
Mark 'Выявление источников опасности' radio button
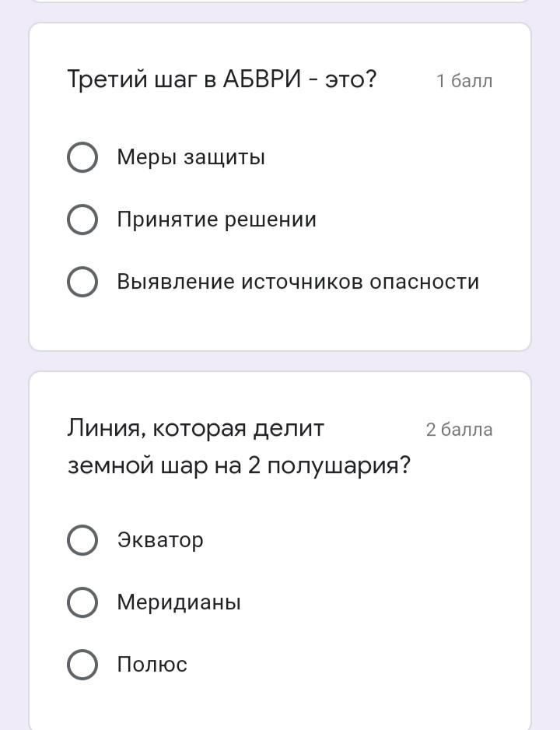click(82, 282)
